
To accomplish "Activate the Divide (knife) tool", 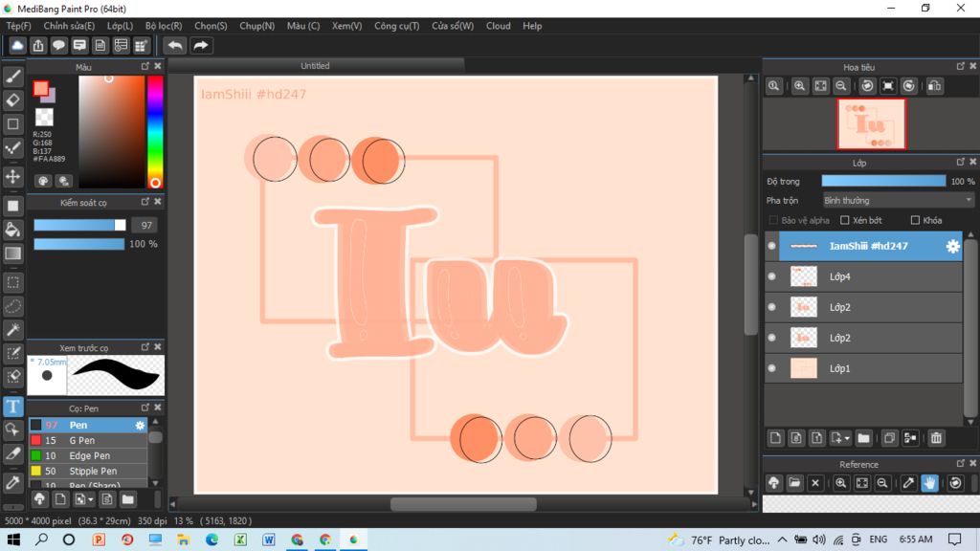I will click(x=13, y=454).
